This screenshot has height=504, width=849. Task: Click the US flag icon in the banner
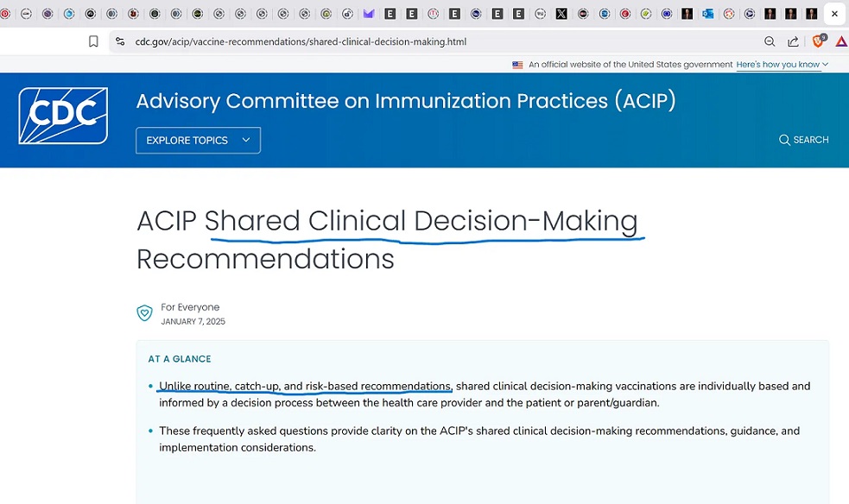[x=517, y=65]
